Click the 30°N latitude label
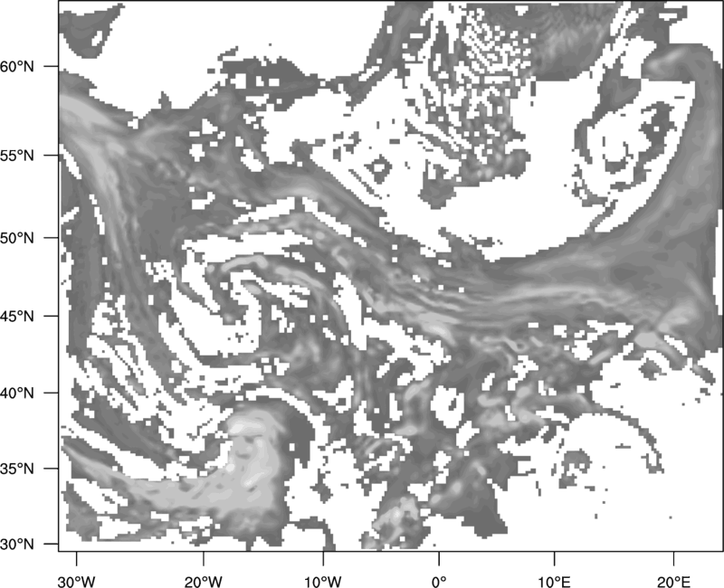 (17, 545)
